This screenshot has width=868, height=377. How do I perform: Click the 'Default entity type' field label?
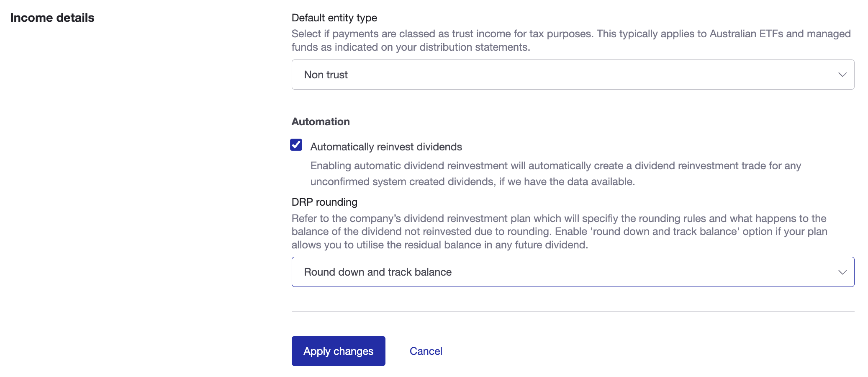coord(334,18)
